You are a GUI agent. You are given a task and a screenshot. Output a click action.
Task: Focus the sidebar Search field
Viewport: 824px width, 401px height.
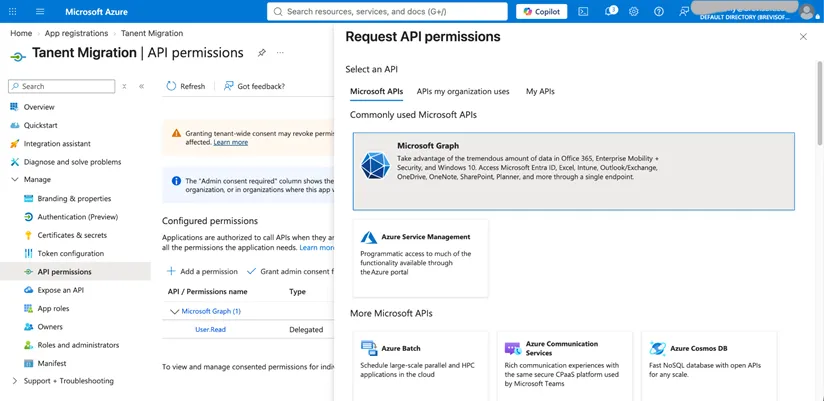coord(61,86)
